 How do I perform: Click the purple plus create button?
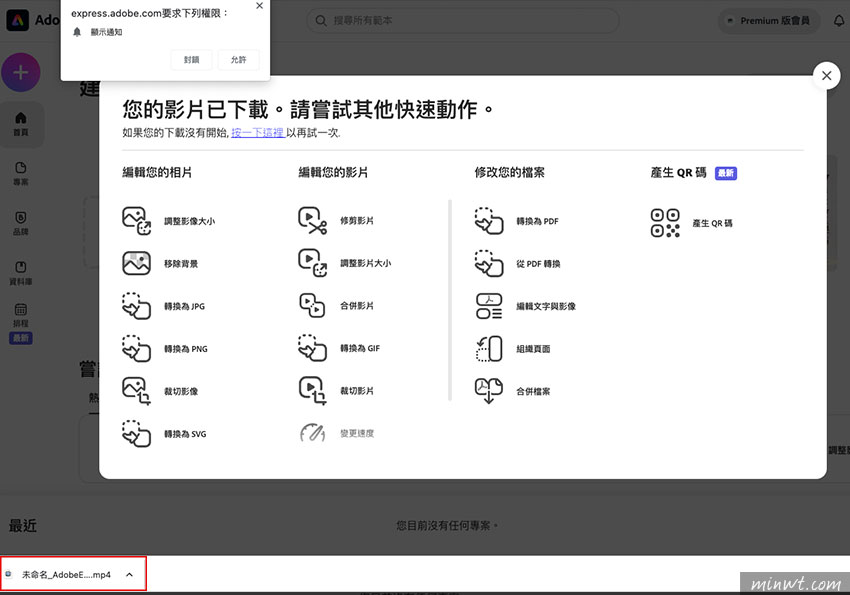coord(21,72)
